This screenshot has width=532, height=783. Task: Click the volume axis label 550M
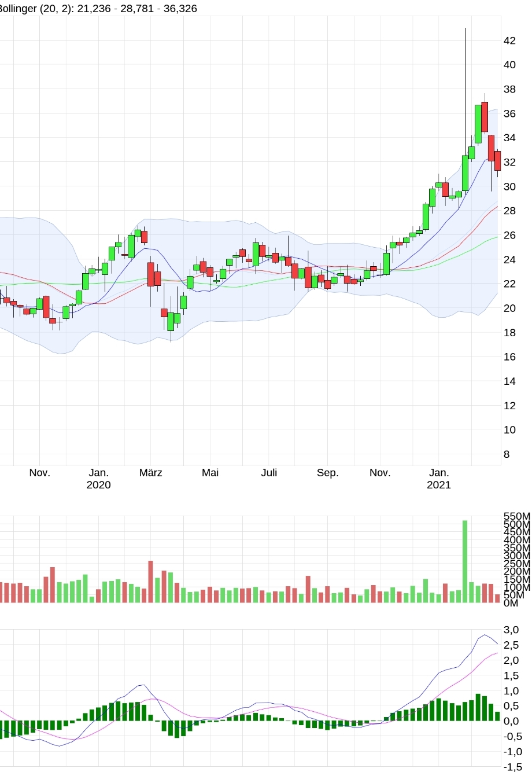tap(517, 516)
